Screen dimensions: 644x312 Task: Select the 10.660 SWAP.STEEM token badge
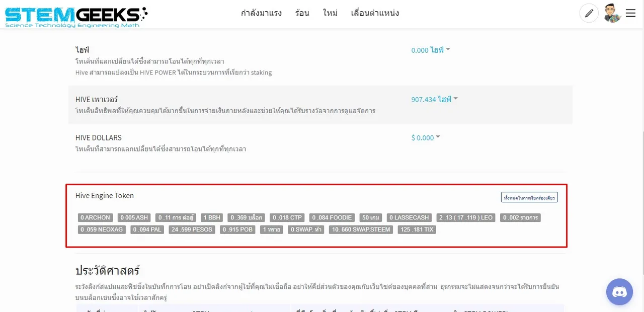[x=361, y=229]
